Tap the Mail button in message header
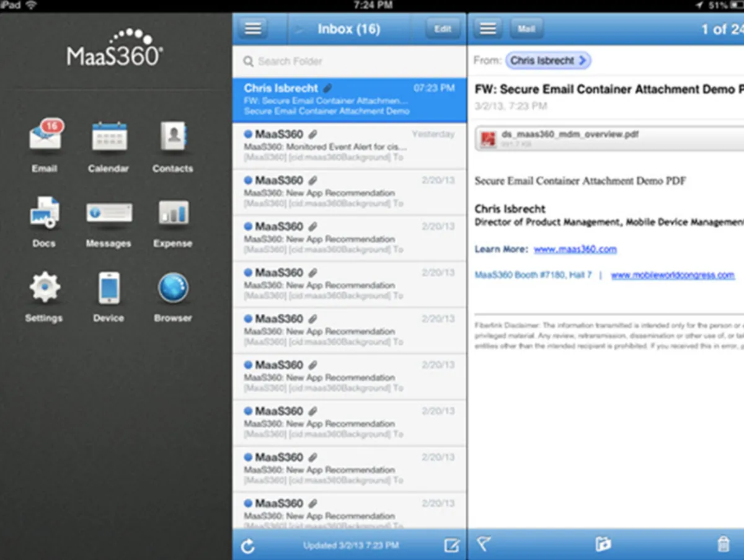Viewport: 744px width, 560px height. point(526,29)
